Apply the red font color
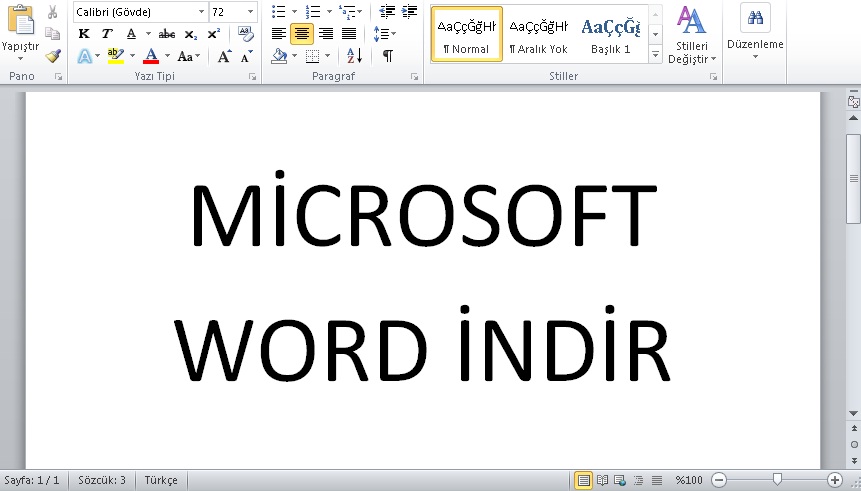The image size is (861, 491). click(x=151, y=56)
